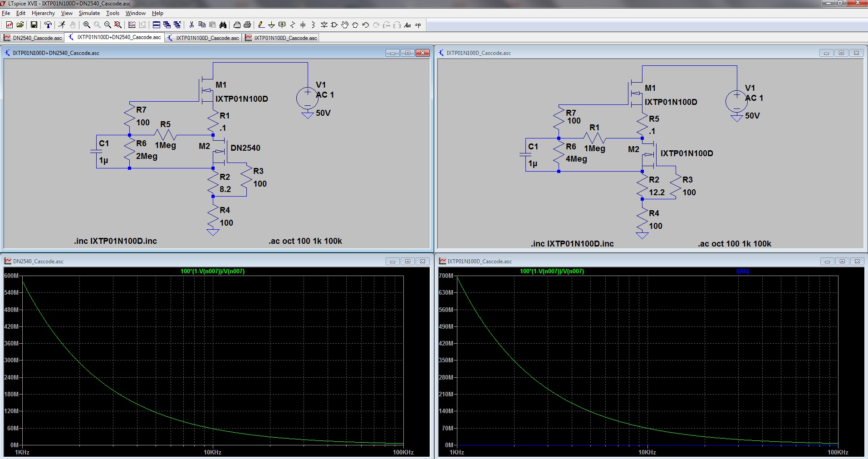The width and height of the screenshot is (868, 459).
Task: Select the Drag hand tool
Action: (x=355, y=25)
